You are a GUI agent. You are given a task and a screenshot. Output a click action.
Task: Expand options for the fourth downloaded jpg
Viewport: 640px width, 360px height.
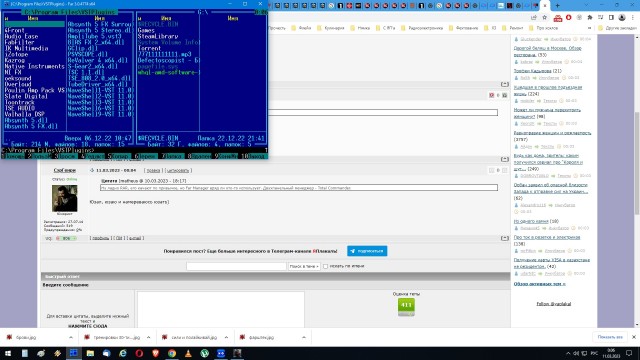point(304,338)
